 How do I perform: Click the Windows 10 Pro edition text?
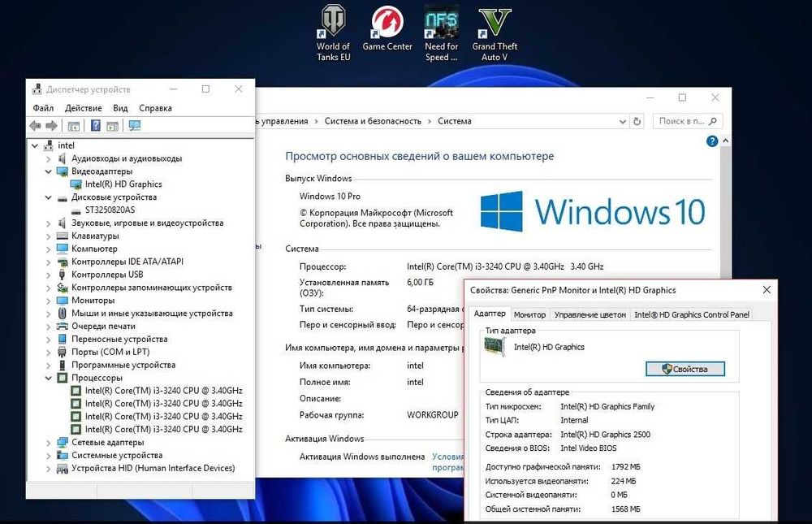pos(330,196)
